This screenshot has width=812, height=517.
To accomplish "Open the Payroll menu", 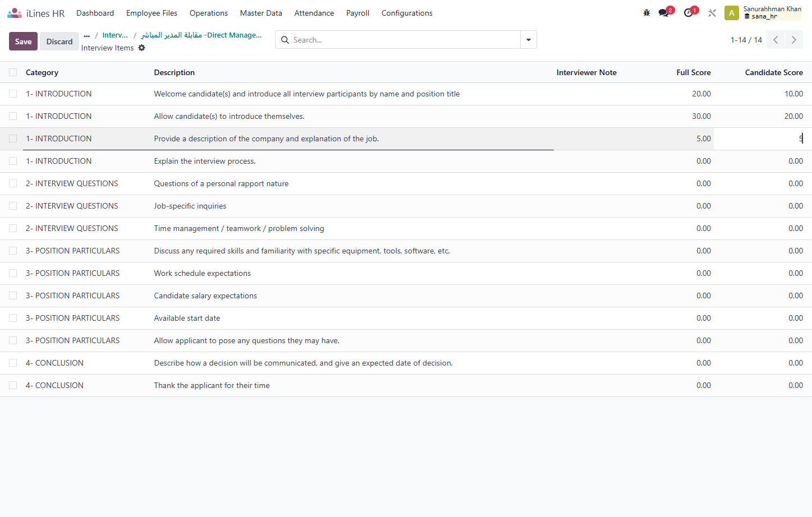I will 357,13.
